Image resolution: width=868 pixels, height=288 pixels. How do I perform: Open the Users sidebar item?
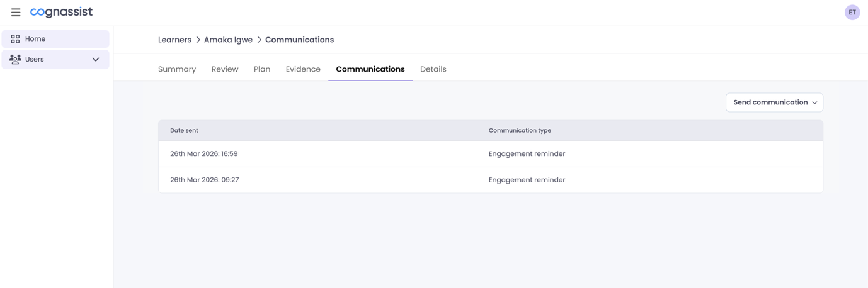tap(55, 59)
